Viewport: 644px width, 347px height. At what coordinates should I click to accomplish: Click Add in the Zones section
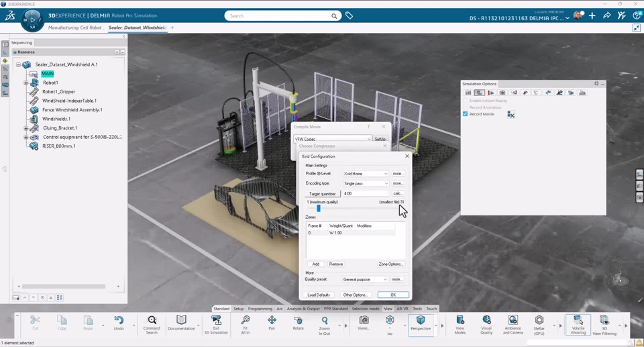click(x=315, y=264)
